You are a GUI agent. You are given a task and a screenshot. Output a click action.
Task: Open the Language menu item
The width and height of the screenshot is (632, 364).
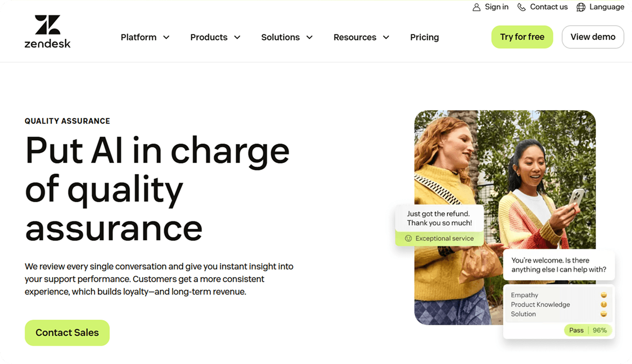pos(607,7)
